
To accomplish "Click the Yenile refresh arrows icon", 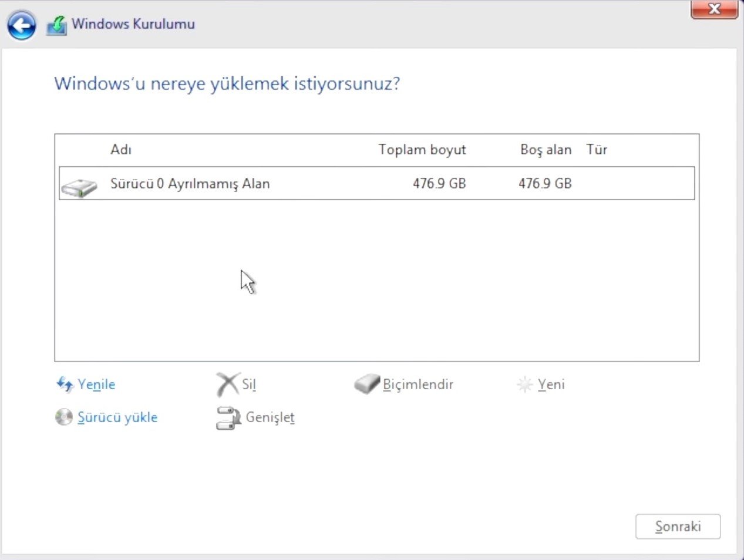I will point(64,384).
